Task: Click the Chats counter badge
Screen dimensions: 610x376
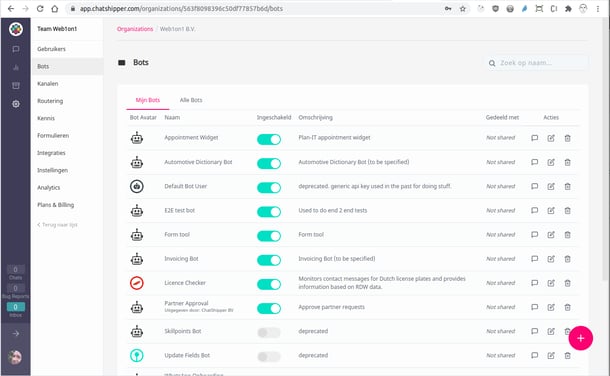Action: (16, 269)
